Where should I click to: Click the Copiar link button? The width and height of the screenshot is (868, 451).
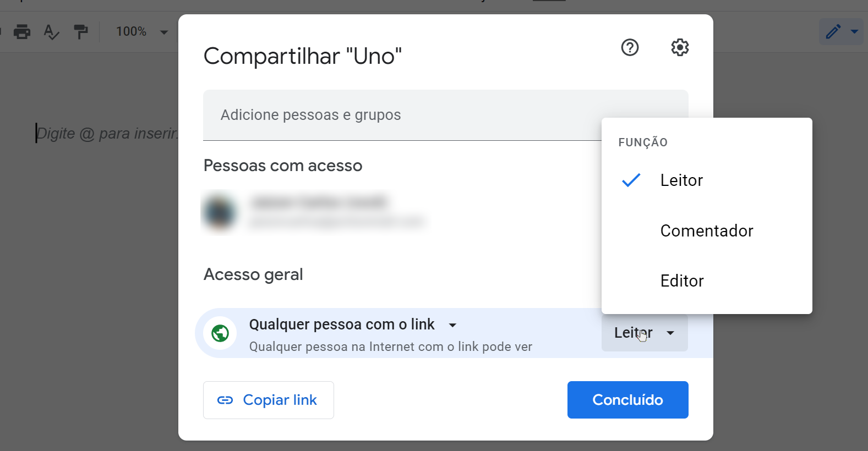[268, 400]
